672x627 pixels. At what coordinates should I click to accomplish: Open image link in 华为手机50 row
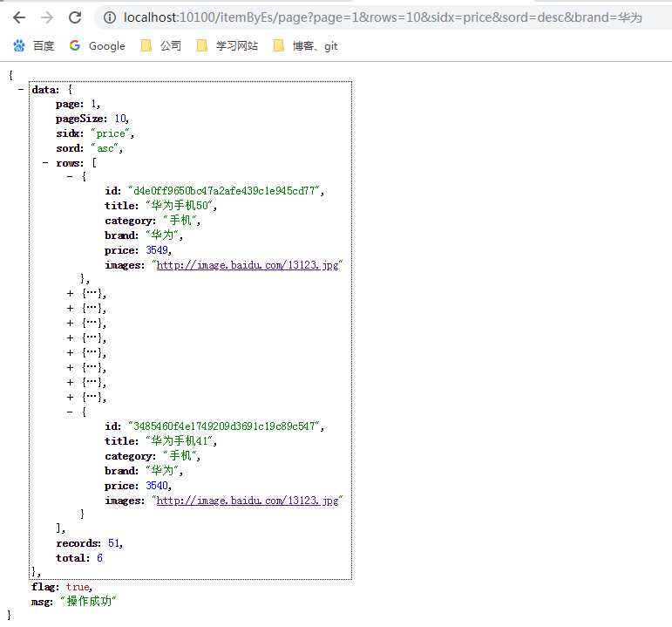[248, 265]
